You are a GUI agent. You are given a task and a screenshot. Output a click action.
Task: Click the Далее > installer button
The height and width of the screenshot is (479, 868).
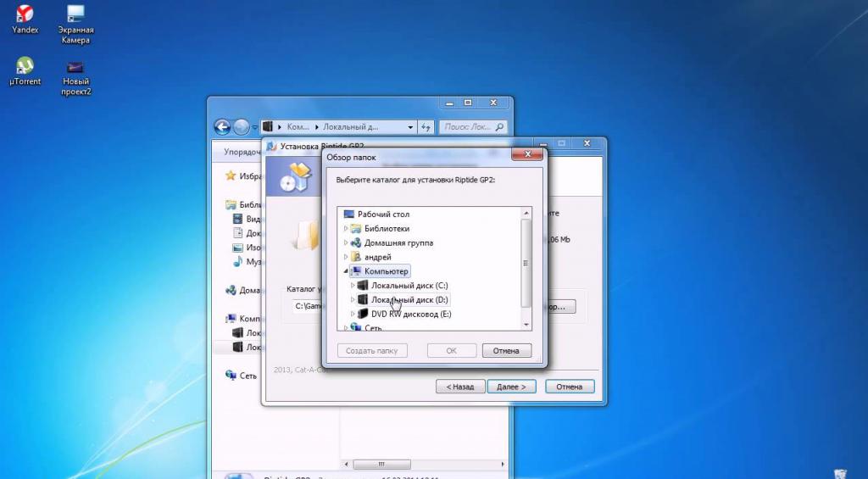511,387
